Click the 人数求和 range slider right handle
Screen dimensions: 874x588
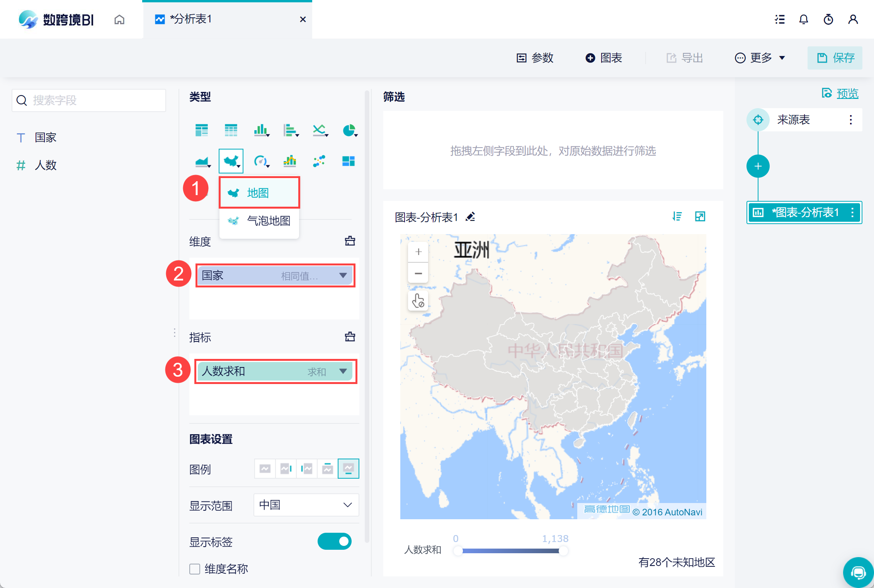(563, 551)
